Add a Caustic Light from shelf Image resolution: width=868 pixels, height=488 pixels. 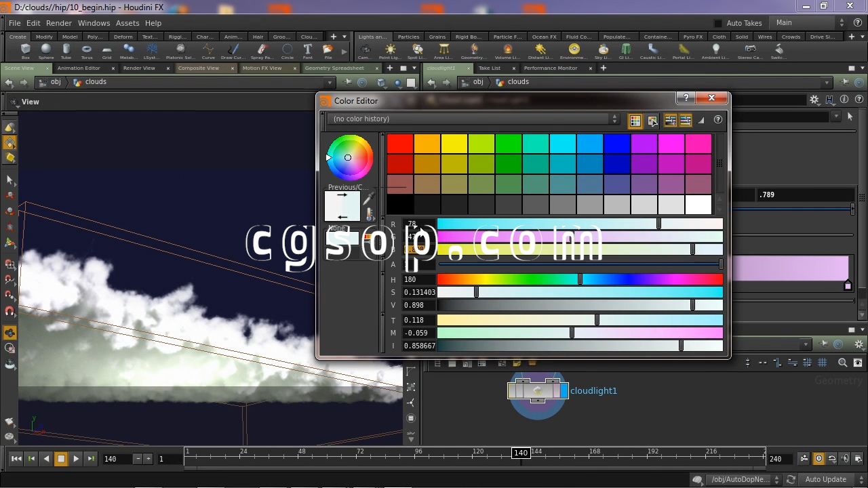(652, 52)
